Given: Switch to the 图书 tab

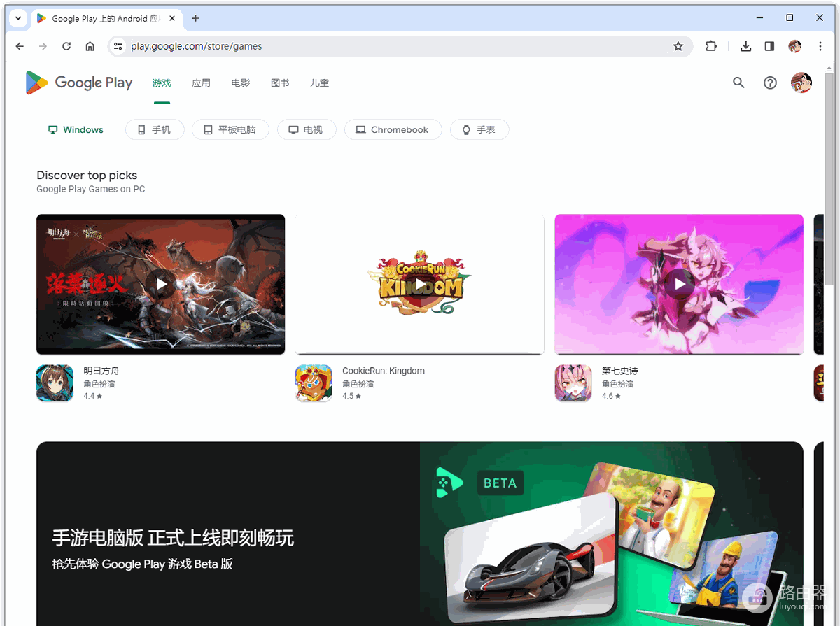Looking at the screenshot, I should click(280, 83).
